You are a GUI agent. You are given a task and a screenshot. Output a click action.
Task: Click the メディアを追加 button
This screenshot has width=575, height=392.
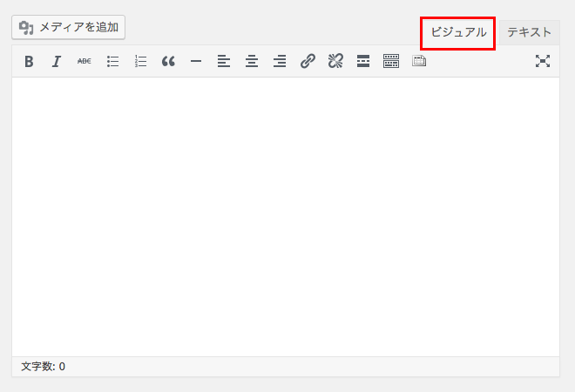pyautogui.click(x=69, y=27)
